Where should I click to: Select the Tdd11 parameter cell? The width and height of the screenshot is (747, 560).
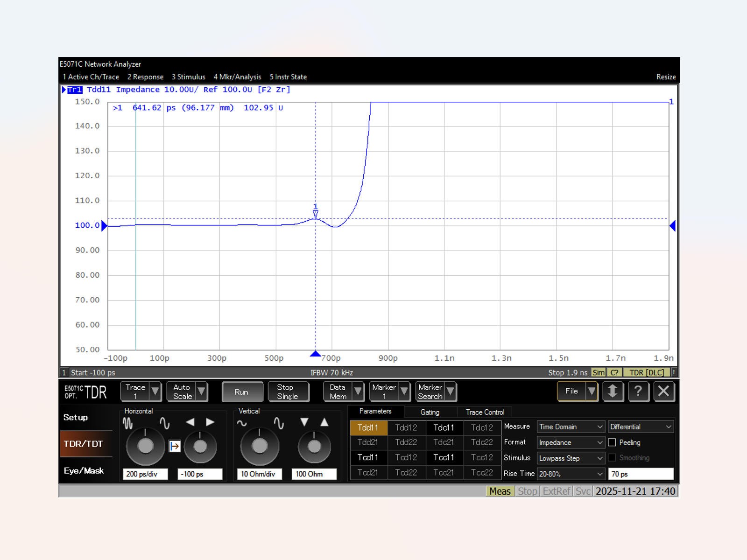(368, 427)
